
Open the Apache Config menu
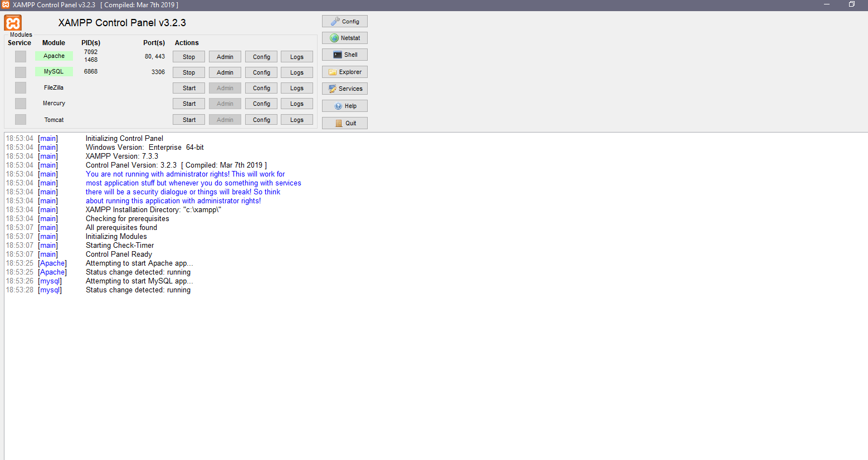pyautogui.click(x=261, y=56)
